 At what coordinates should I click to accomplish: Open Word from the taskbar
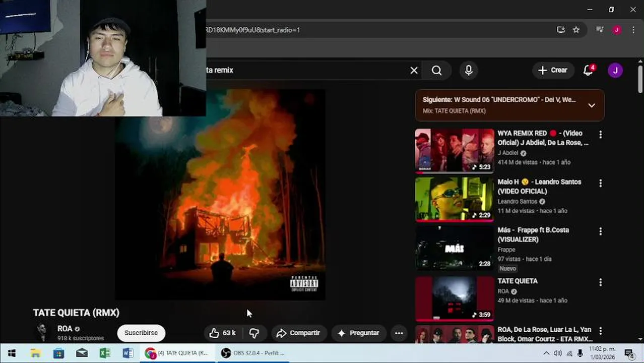pos(128,353)
